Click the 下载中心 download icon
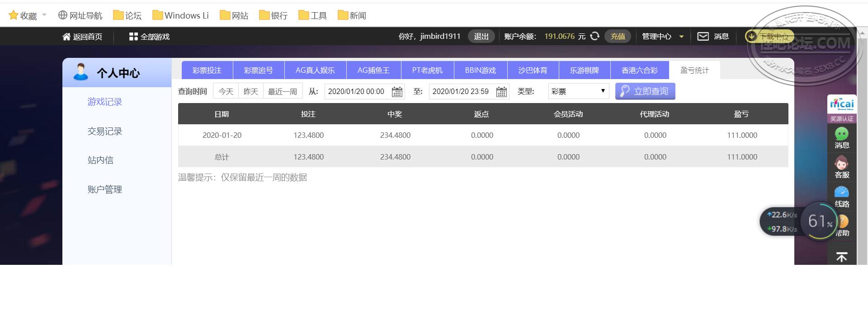 tap(751, 36)
